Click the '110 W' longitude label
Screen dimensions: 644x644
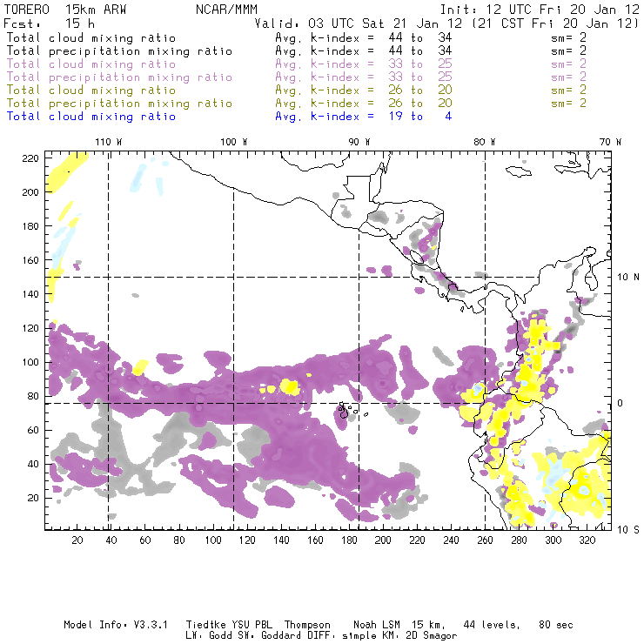tap(109, 142)
